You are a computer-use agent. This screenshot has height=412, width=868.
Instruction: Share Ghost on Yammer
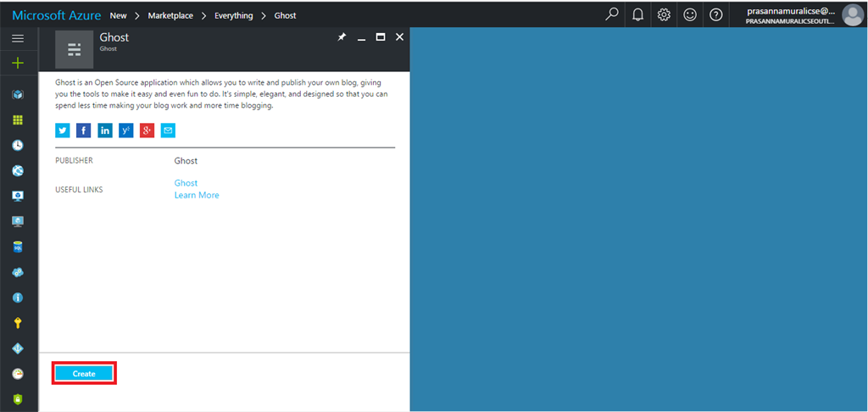tap(126, 131)
